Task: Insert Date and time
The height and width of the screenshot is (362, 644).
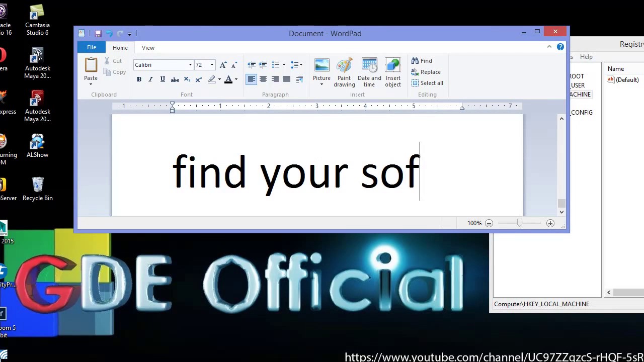Action: coord(369,72)
